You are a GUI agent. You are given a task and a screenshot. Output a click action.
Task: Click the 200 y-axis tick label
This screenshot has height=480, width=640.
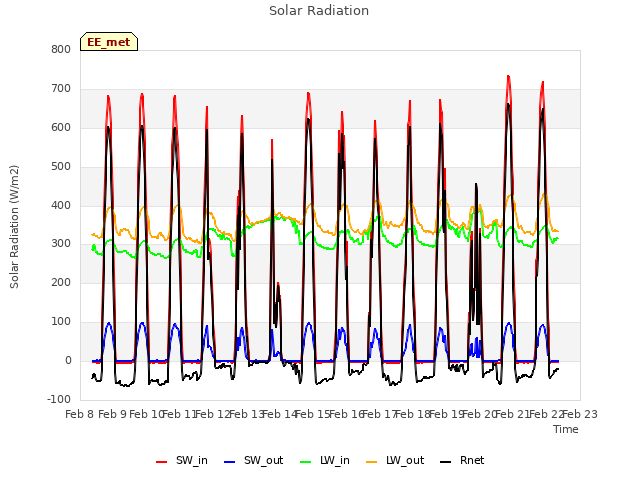[x=61, y=282]
